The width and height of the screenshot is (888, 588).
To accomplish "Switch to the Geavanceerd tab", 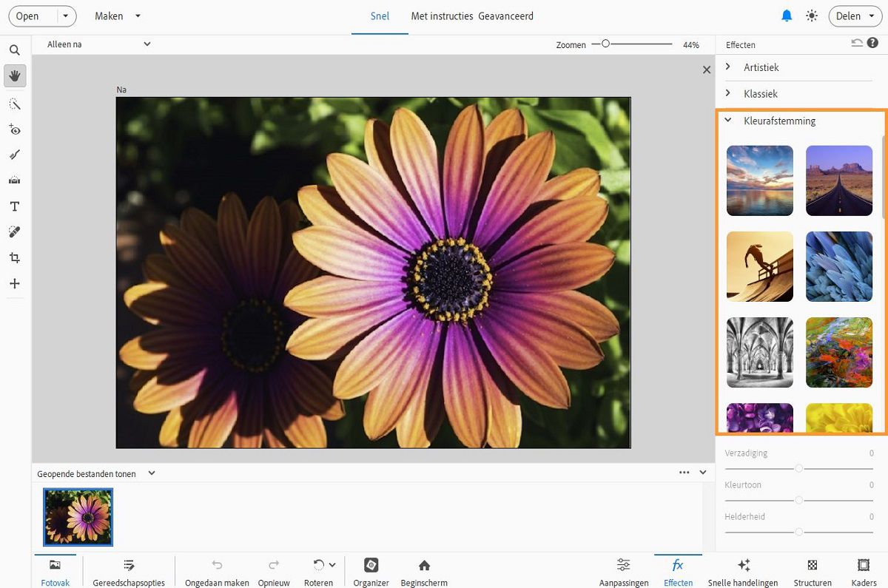I will 505,16.
